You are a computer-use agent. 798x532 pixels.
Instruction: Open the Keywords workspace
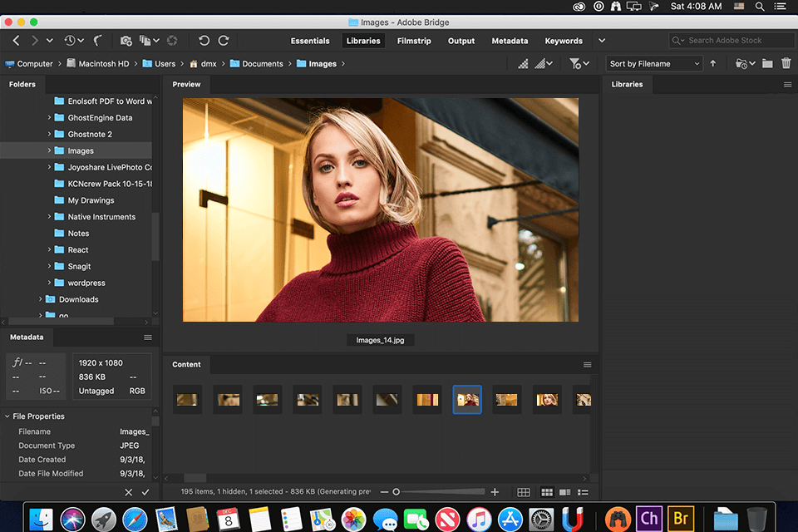coord(564,40)
